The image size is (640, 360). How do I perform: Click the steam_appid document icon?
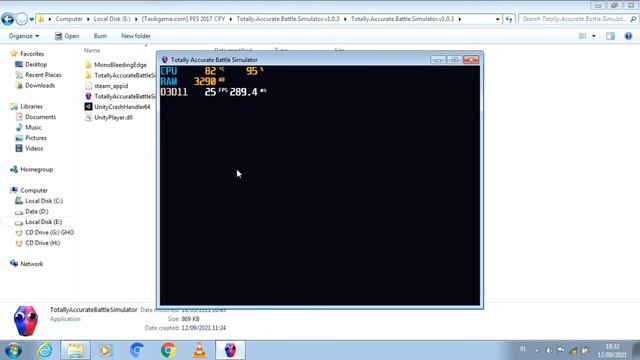[x=88, y=86]
